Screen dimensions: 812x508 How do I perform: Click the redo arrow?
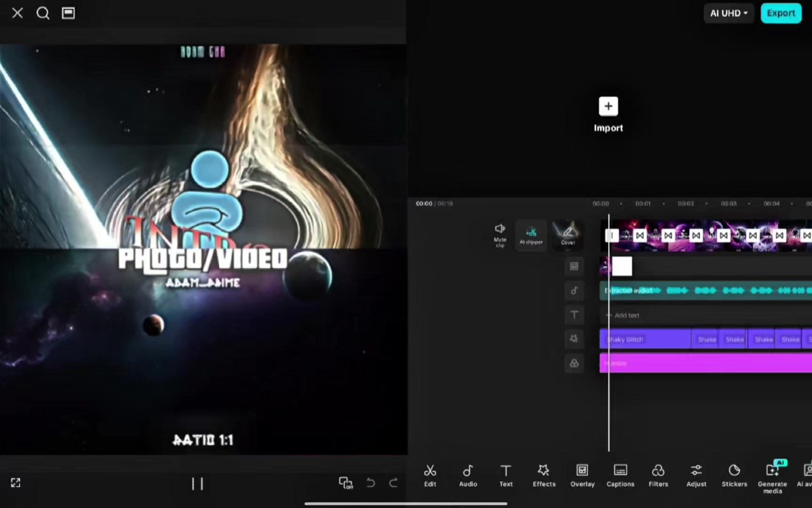point(393,483)
